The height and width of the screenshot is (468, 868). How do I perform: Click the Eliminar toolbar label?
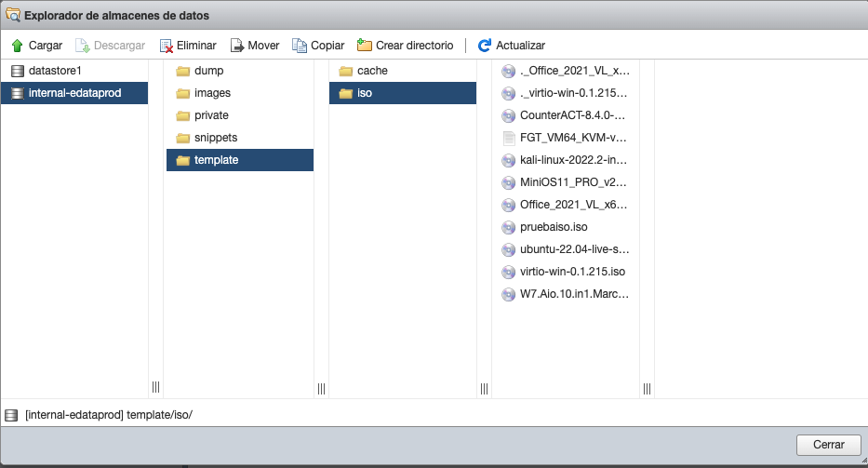pos(196,46)
